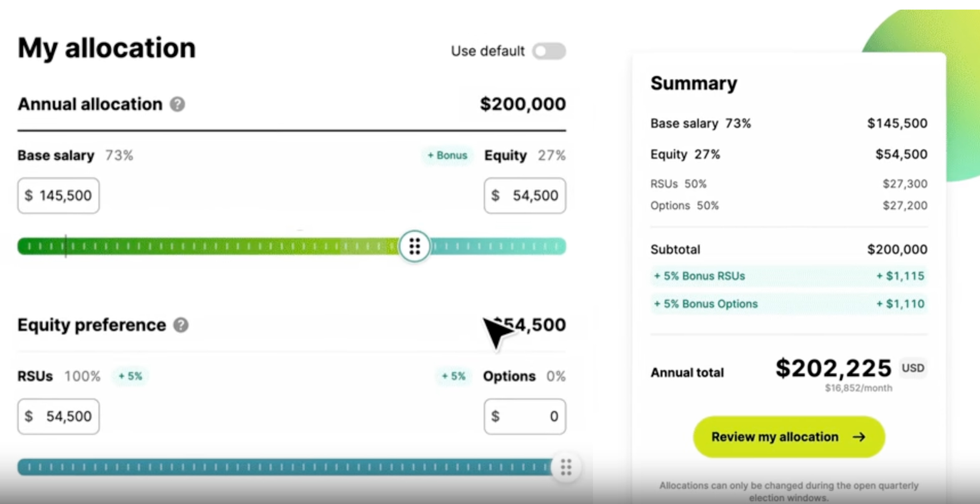Click Review my allocation button
The image size is (980, 504).
pos(785,436)
